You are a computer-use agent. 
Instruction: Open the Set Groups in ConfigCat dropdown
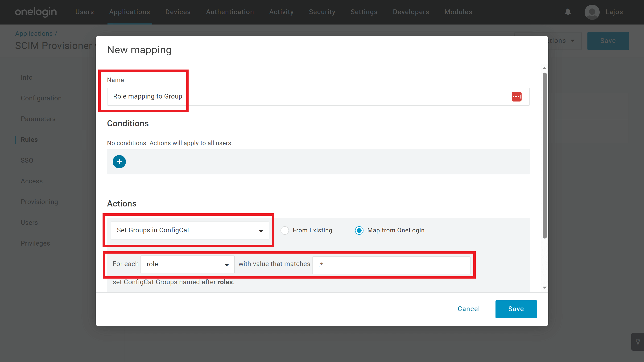[190, 230]
